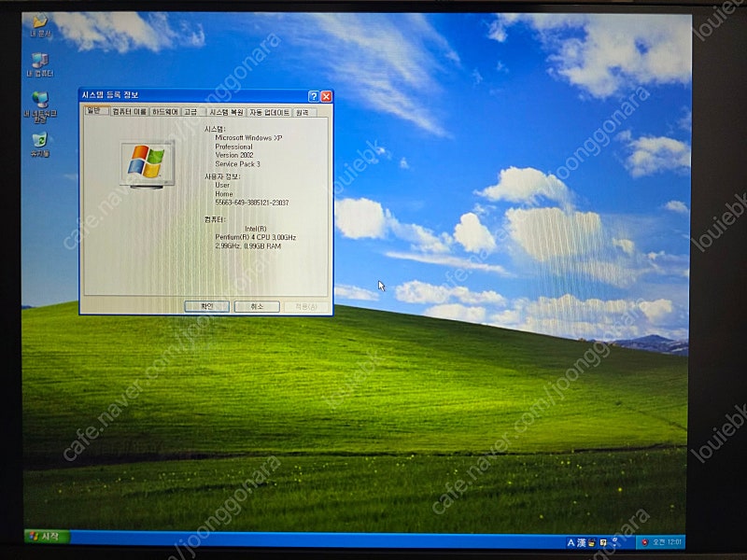Click the 오전 12:01 clock

[x=667, y=542]
